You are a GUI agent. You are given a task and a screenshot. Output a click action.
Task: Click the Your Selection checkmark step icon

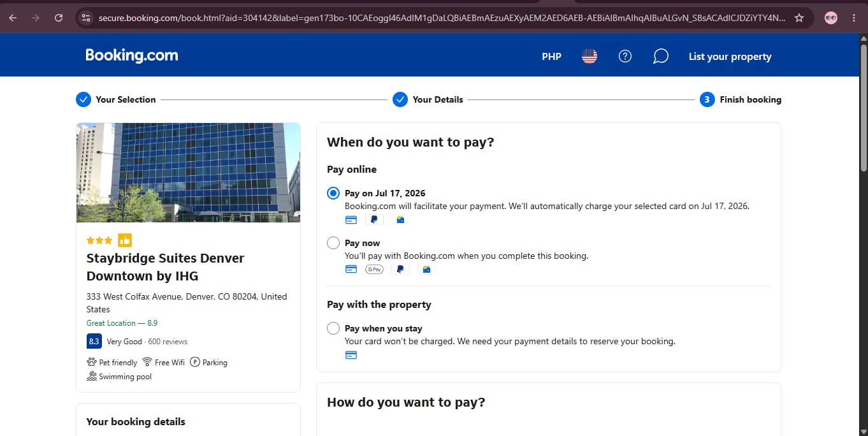click(83, 99)
